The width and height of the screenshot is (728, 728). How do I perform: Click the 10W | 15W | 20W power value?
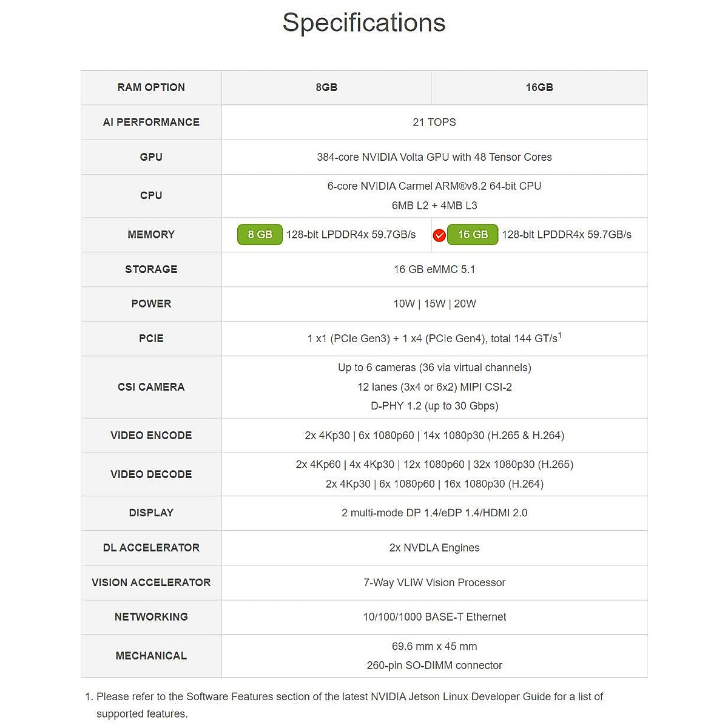point(434,304)
